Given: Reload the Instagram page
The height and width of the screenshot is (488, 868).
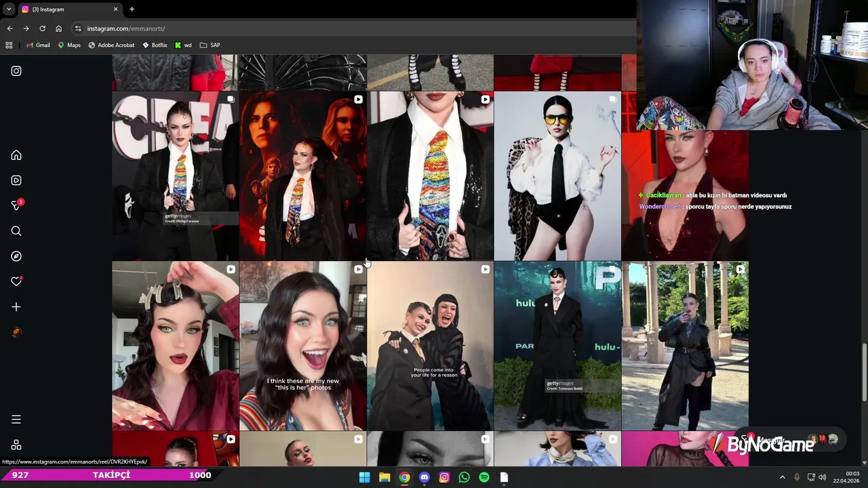Looking at the screenshot, I should click(42, 28).
